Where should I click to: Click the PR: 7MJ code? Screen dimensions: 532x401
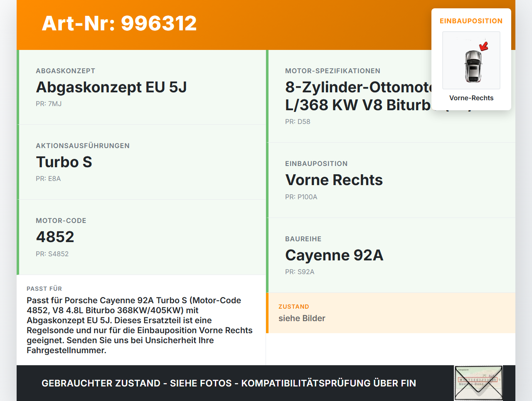pyautogui.click(x=49, y=104)
